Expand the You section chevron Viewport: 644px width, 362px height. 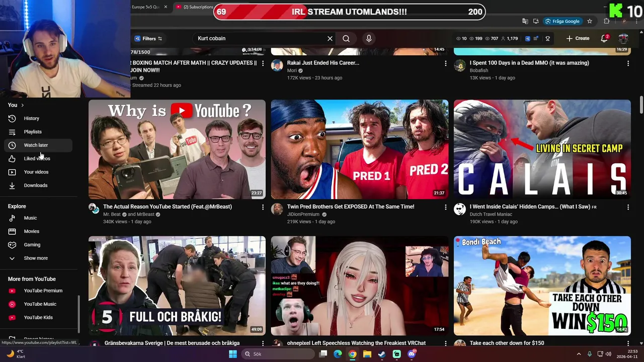tap(22, 105)
